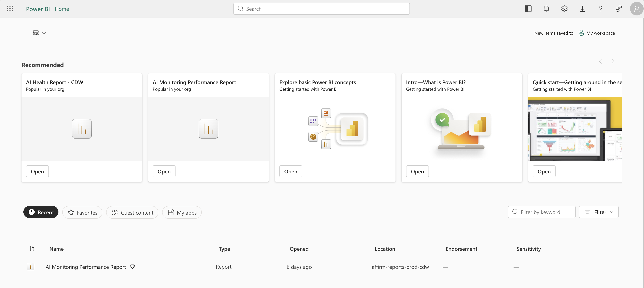Open the user account avatar

636,9
